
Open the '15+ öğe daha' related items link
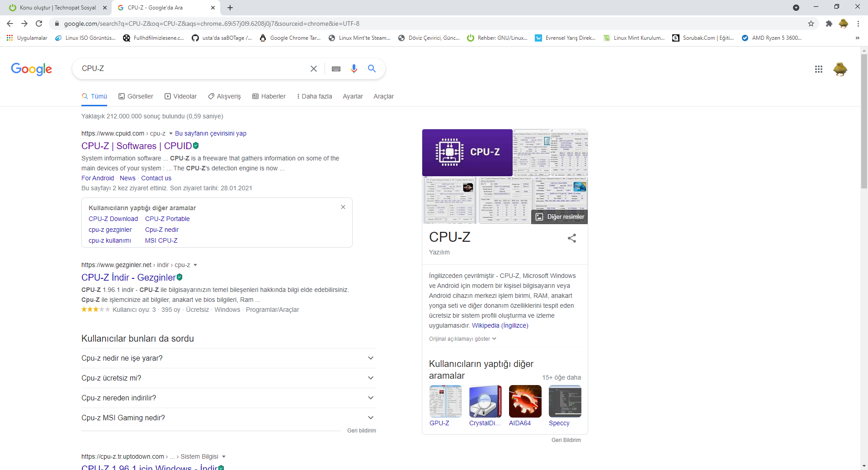click(x=561, y=378)
